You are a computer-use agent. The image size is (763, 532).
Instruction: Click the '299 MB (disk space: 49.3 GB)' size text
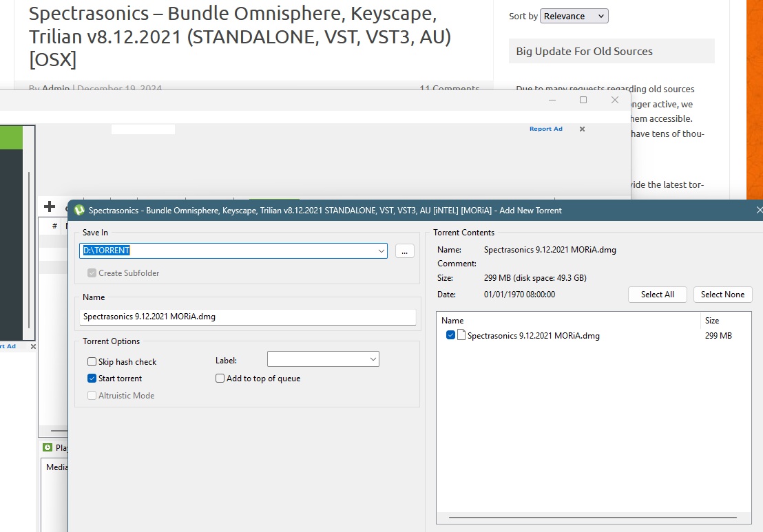click(x=535, y=278)
